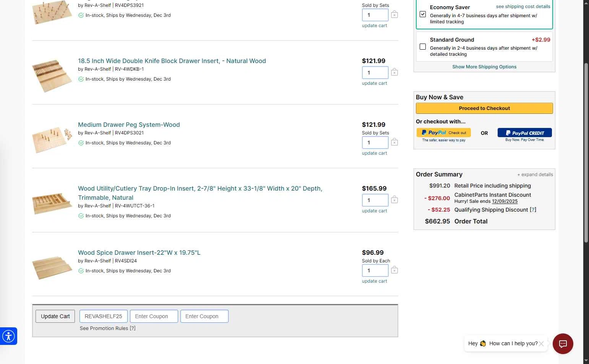Screen dimensions: 589x364
Task: Select the Standard Ground shipping checkbox
Action: [x=423, y=47]
